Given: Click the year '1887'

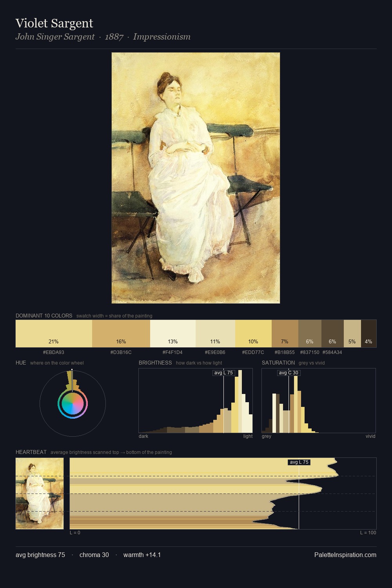Looking at the screenshot, I should click(x=114, y=37).
